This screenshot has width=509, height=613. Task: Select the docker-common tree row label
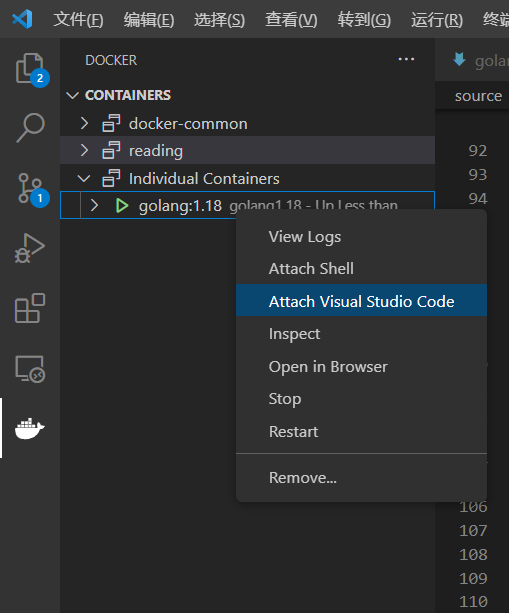[x=188, y=124]
